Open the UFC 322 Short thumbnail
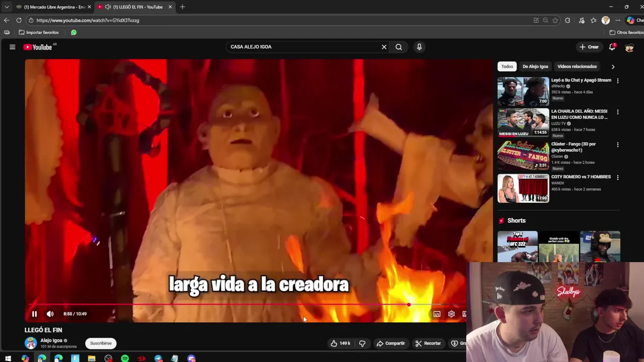The width and height of the screenshot is (644, 362). click(517, 246)
